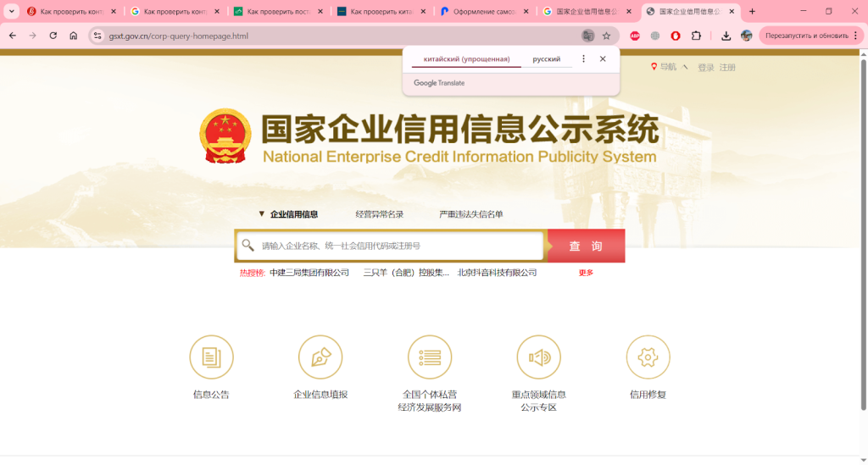Screen dimensions: 868x465
Task: Close the Google Translate popup
Action: pyautogui.click(x=603, y=58)
